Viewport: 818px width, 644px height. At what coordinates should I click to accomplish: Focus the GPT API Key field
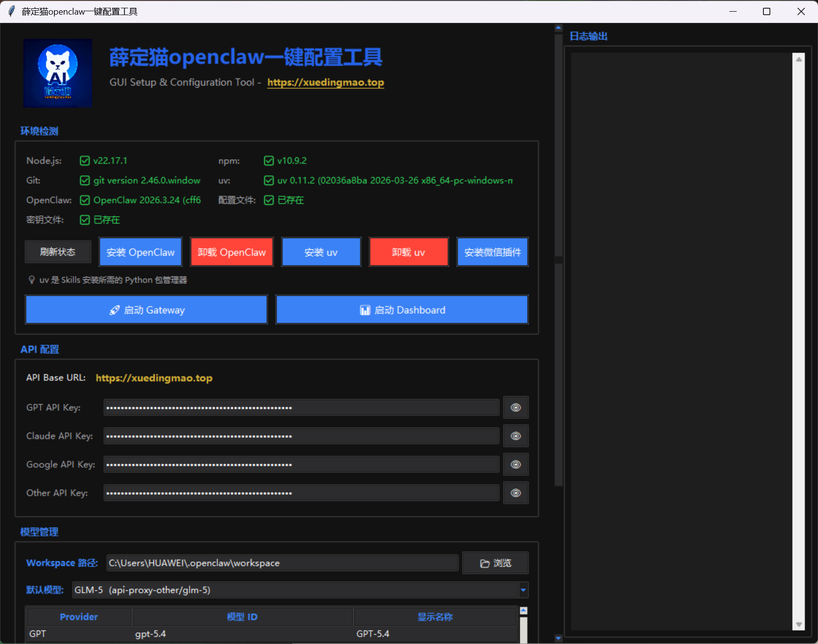(x=301, y=407)
